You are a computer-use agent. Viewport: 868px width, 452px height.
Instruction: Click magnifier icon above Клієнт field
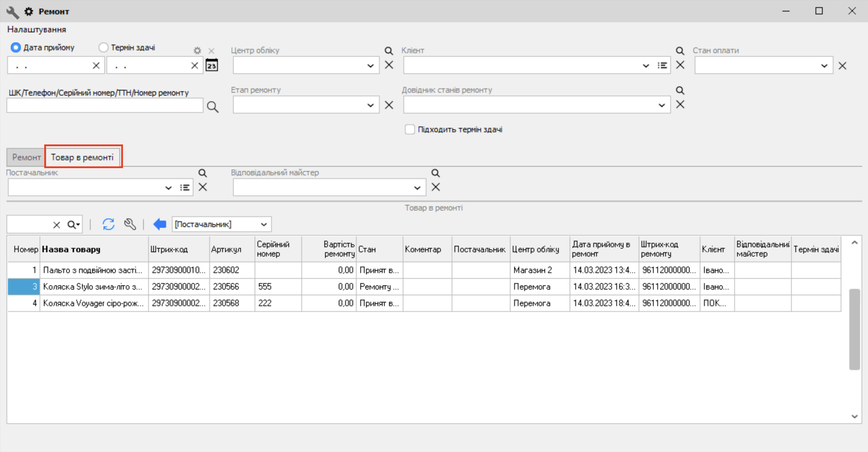[x=680, y=51]
